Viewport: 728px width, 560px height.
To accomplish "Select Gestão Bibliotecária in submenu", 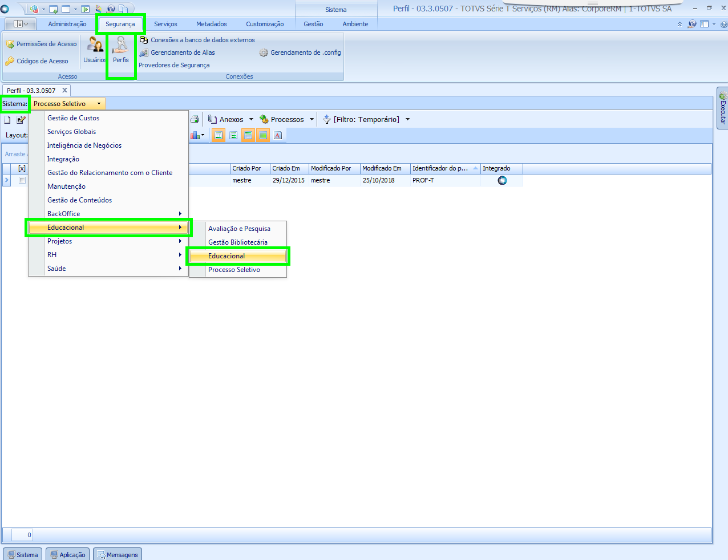I will tap(238, 242).
